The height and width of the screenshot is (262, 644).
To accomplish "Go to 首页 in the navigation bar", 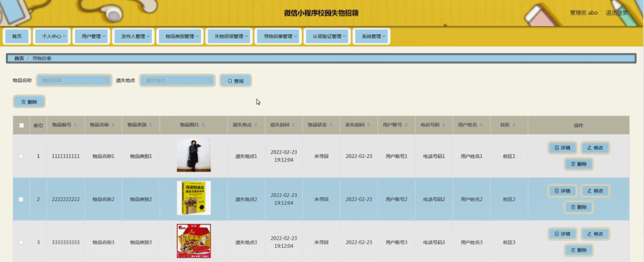I will 17,37.
